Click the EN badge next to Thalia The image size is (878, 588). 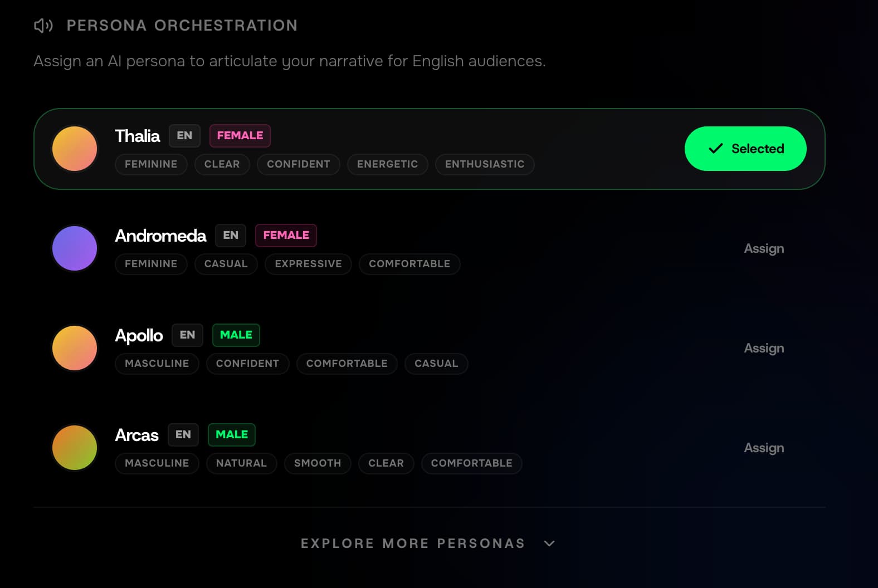(x=184, y=135)
